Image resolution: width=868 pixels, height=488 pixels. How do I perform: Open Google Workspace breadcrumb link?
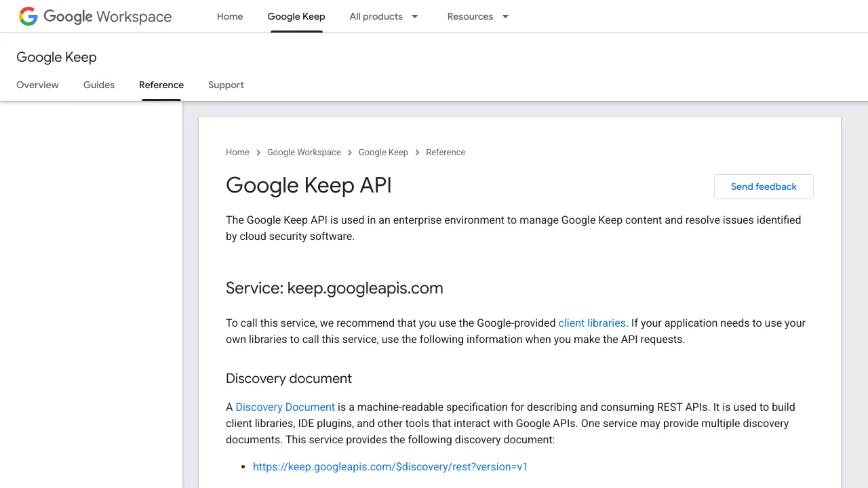pyautogui.click(x=304, y=152)
